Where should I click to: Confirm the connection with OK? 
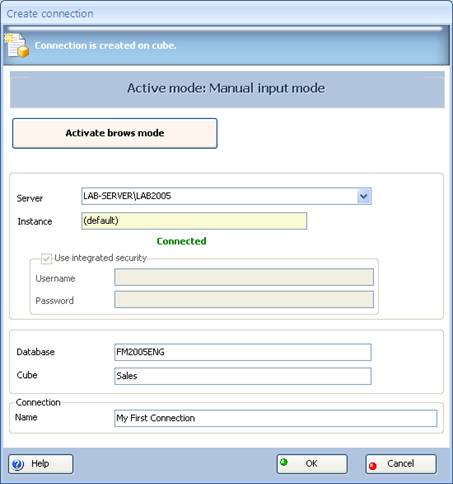point(312,464)
